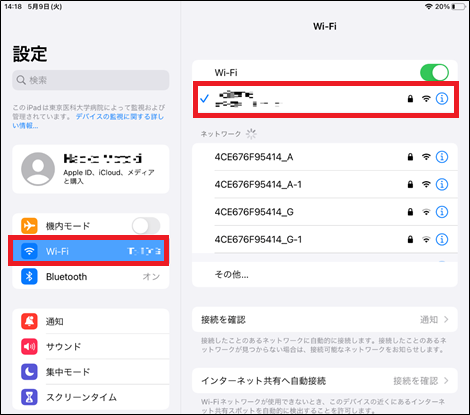Open info icon for 4CE676F95414_G

click(442, 212)
